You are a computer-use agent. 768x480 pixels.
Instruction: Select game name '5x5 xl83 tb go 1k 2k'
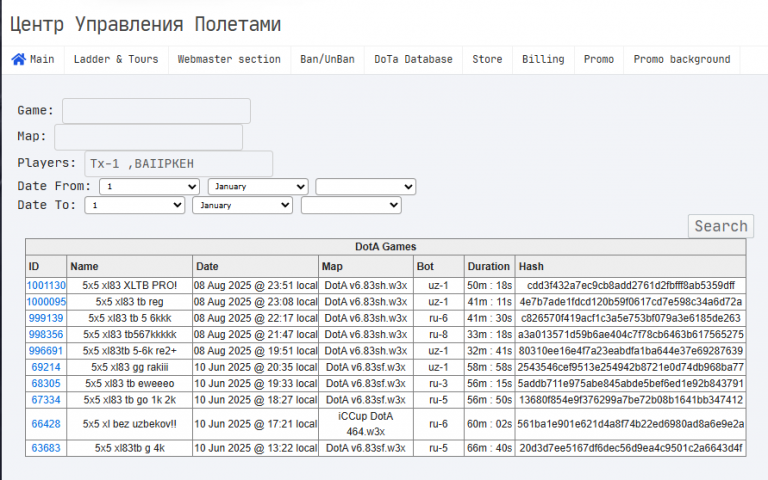click(x=130, y=400)
